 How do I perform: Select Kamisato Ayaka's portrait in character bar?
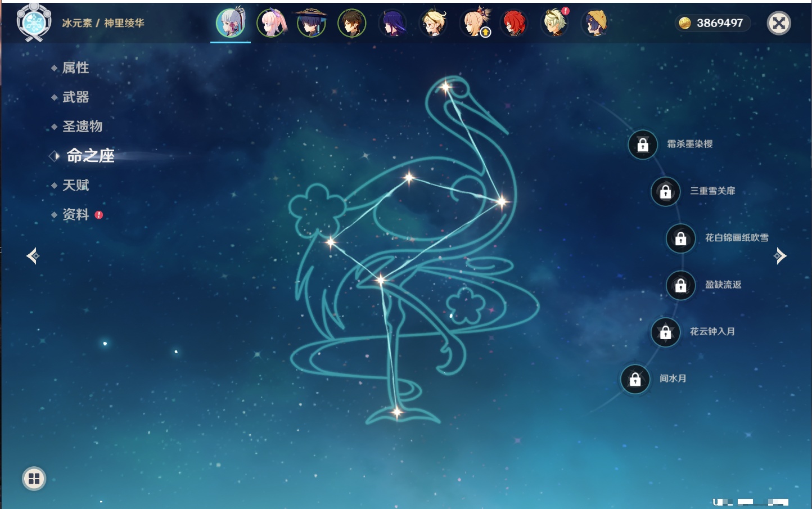(x=231, y=23)
